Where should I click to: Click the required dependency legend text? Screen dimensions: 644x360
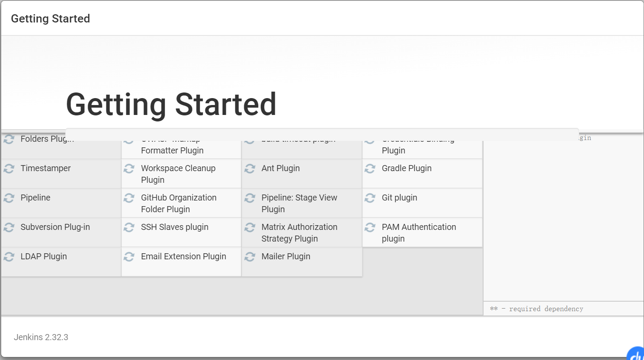[x=546, y=309]
